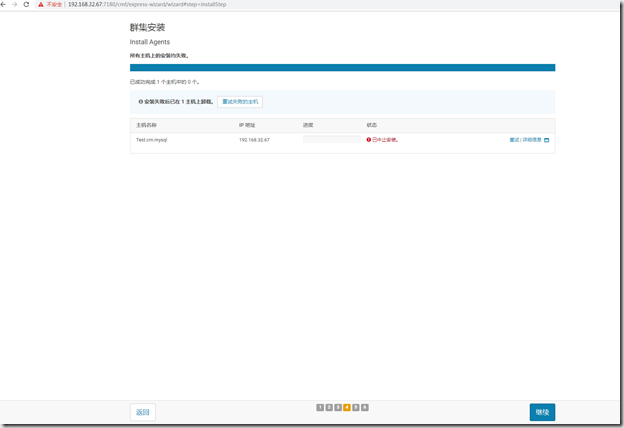Go forward in browser history
This screenshot has height=428, width=624.
(x=15, y=4)
